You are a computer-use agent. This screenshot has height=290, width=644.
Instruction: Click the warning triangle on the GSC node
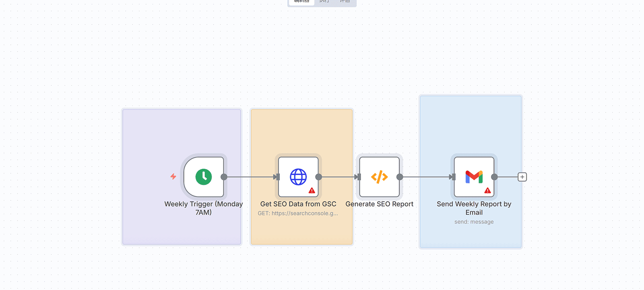point(312,191)
